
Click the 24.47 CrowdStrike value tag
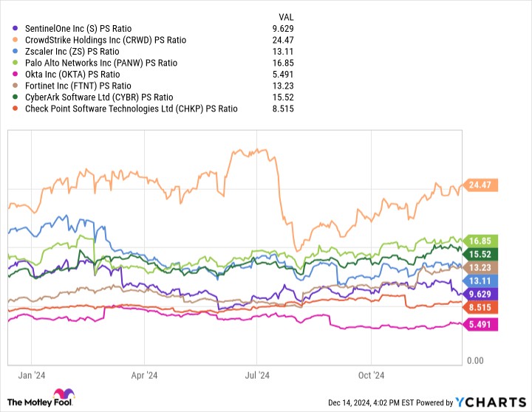(x=481, y=184)
